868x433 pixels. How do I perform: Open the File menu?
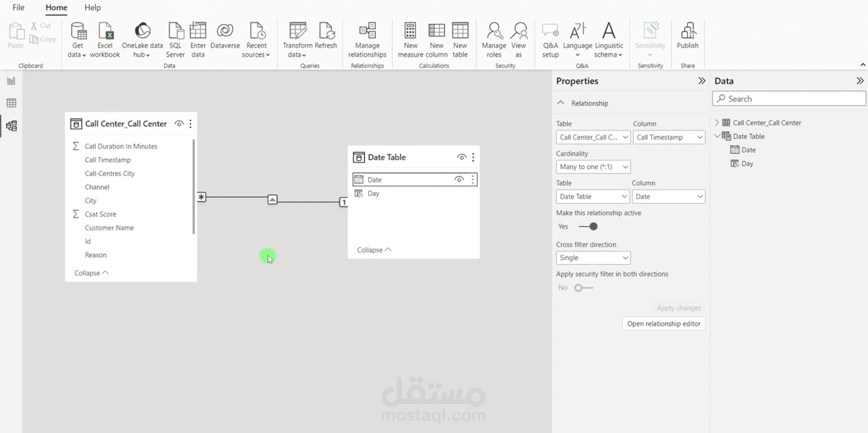[19, 8]
